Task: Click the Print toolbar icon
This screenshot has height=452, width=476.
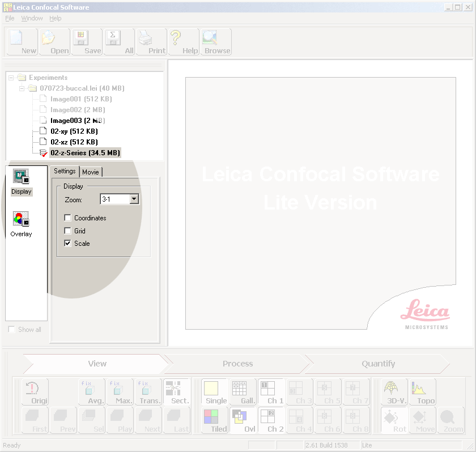Action: pyautogui.click(x=151, y=42)
